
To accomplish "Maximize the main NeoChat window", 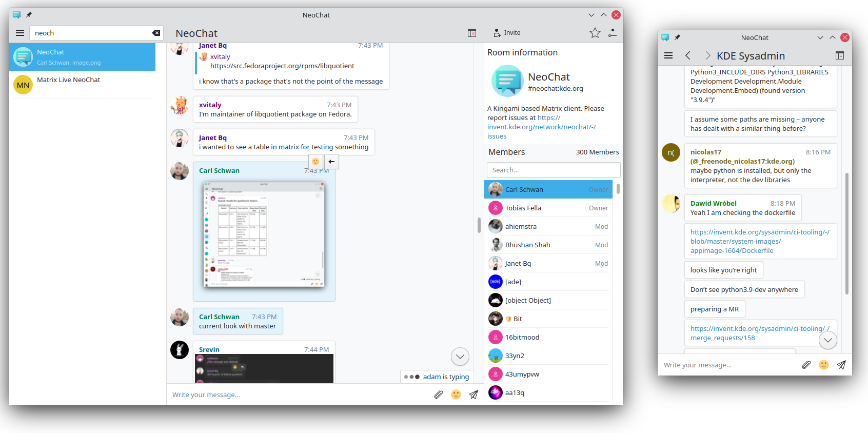I will pos(604,15).
